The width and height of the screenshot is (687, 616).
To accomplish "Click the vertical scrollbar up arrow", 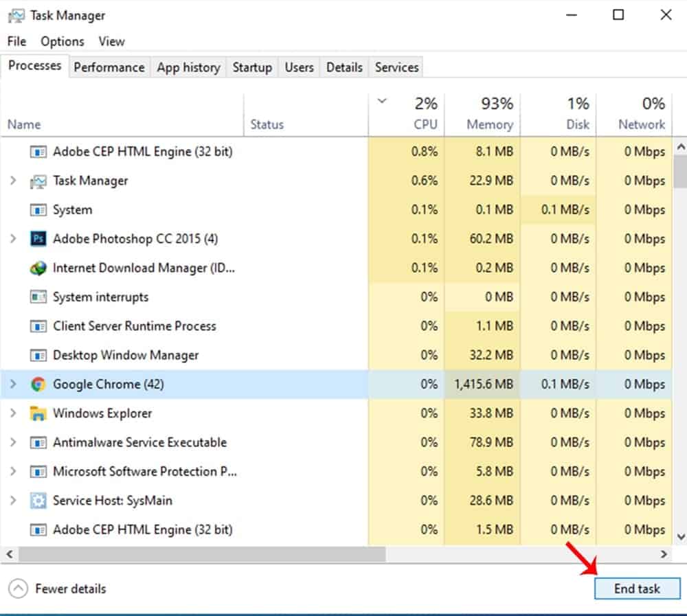I will click(x=680, y=147).
